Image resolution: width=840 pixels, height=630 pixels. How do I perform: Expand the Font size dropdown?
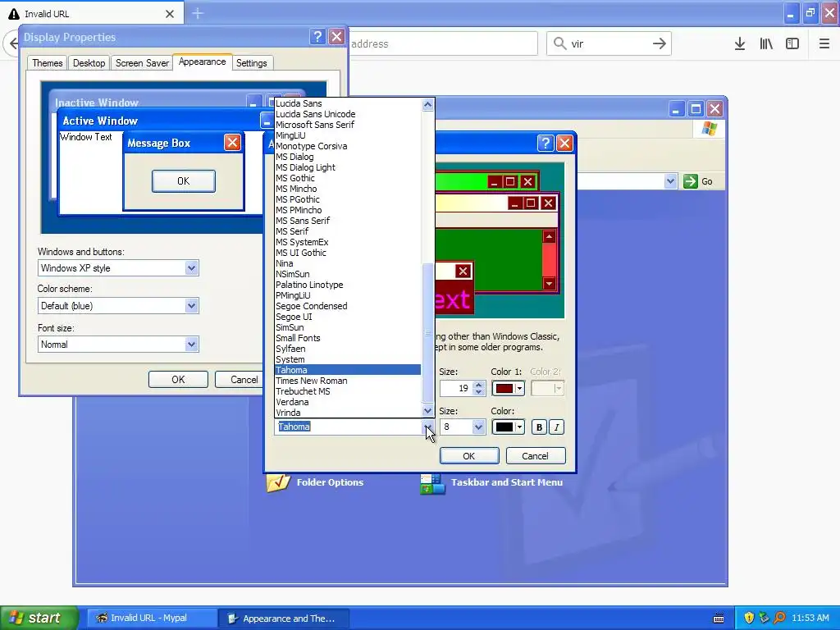click(191, 345)
